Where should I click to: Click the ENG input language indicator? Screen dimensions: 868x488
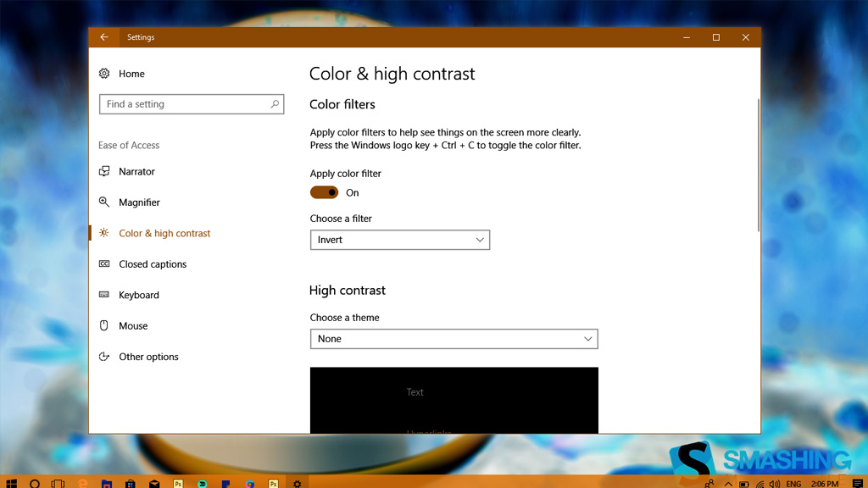[x=793, y=484]
